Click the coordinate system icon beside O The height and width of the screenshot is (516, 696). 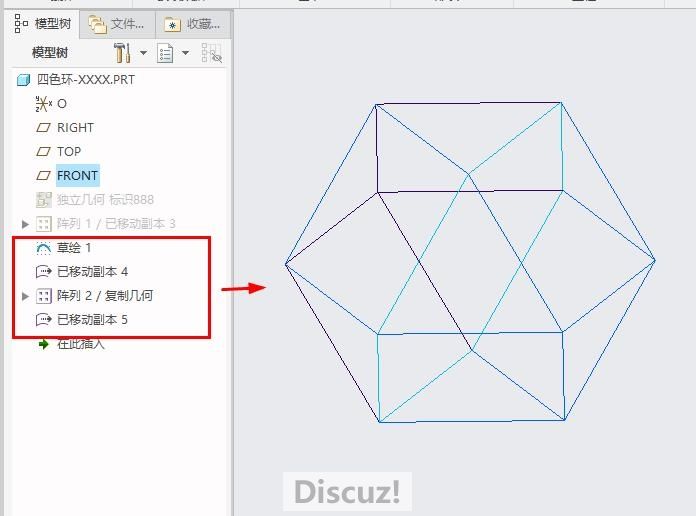[44, 103]
